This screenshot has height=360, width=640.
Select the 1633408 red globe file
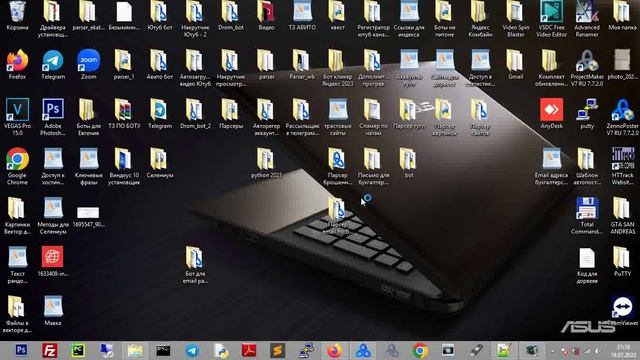click(x=53, y=258)
